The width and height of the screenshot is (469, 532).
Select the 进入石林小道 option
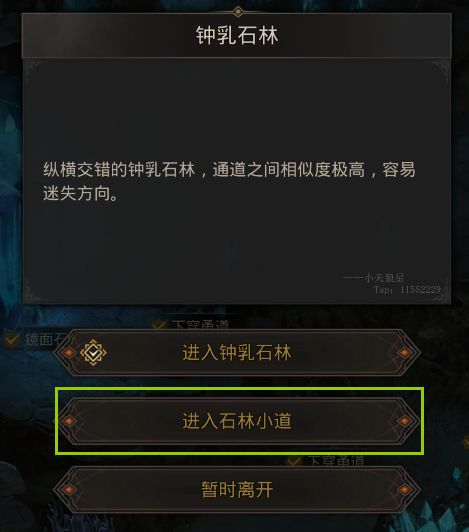237,421
